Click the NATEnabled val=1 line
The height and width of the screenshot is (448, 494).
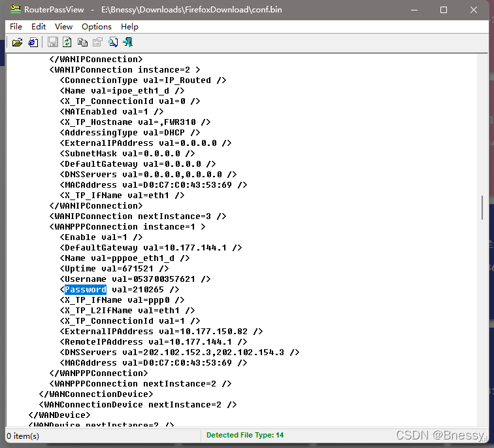tap(112, 112)
